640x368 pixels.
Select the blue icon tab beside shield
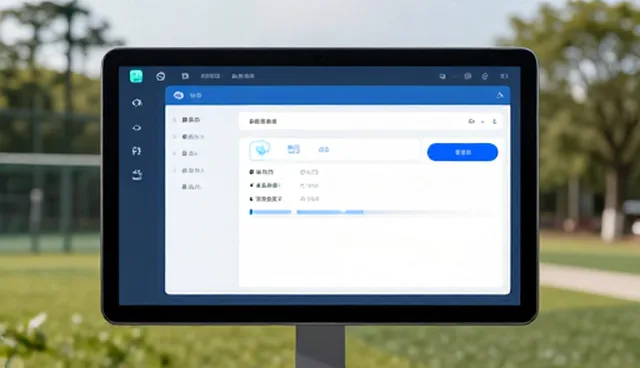coord(293,149)
